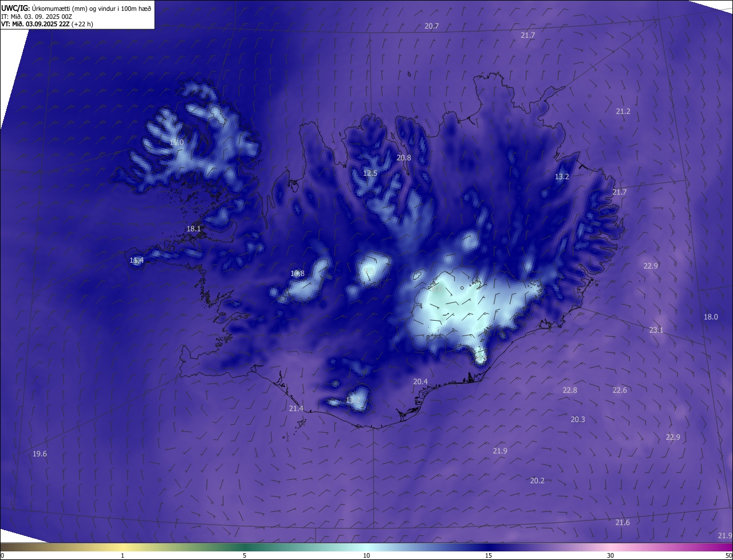The width and height of the screenshot is (733, 560).
Task: Click the colorbar tick label 5
Action: click(x=245, y=555)
